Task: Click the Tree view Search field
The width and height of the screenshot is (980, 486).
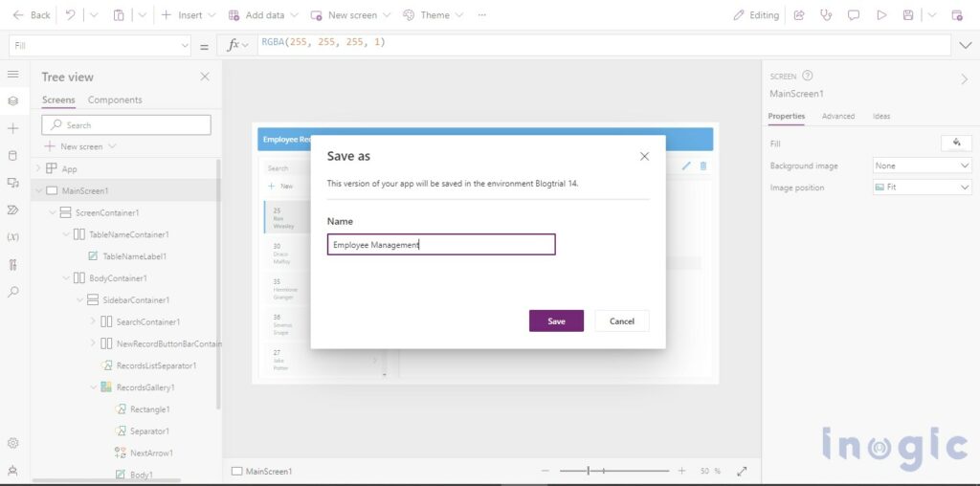Action: coord(126,125)
